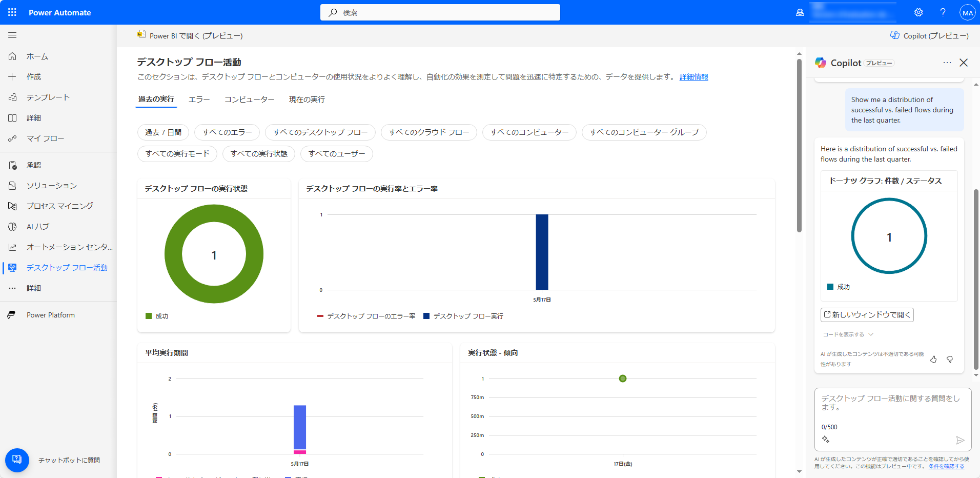
Task: Click the blue bar for 5月17日
Action: click(x=542, y=252)
